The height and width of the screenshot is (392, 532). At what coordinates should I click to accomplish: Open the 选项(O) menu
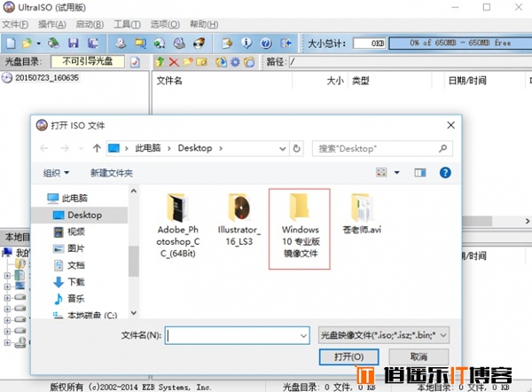[165, 25]
